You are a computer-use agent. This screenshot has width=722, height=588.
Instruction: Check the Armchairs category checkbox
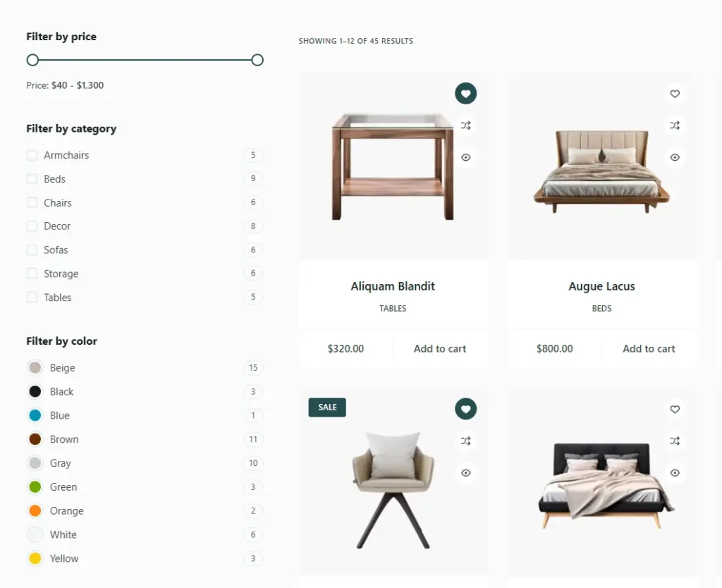pyautogui.click(x=32, y=155)
